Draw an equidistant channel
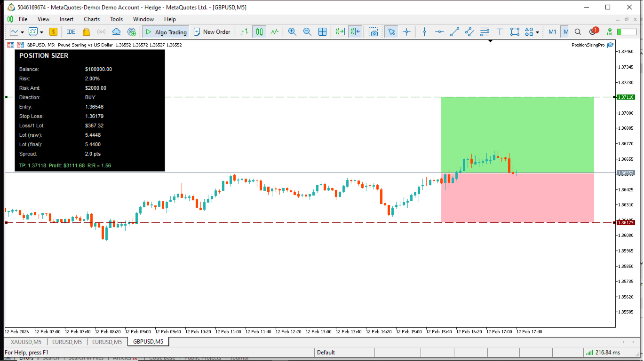 [x=469, y=32]
